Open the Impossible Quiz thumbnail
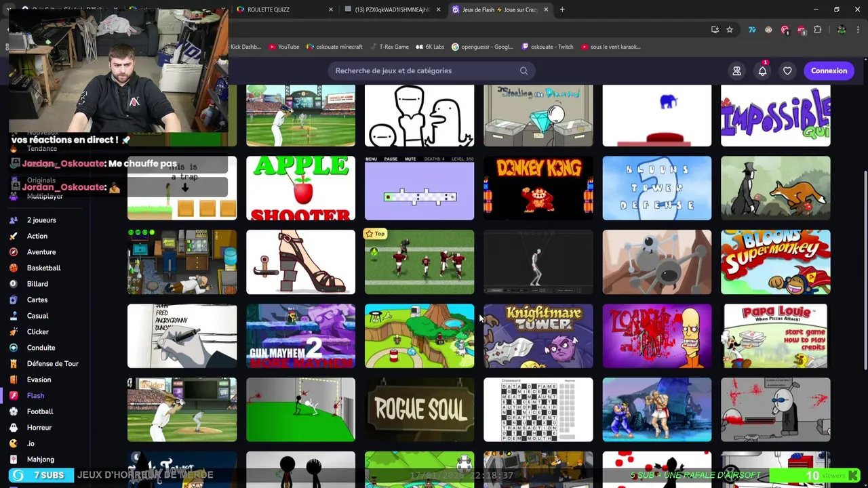Screen dimensions: 868x488 [x=775, y=115]
